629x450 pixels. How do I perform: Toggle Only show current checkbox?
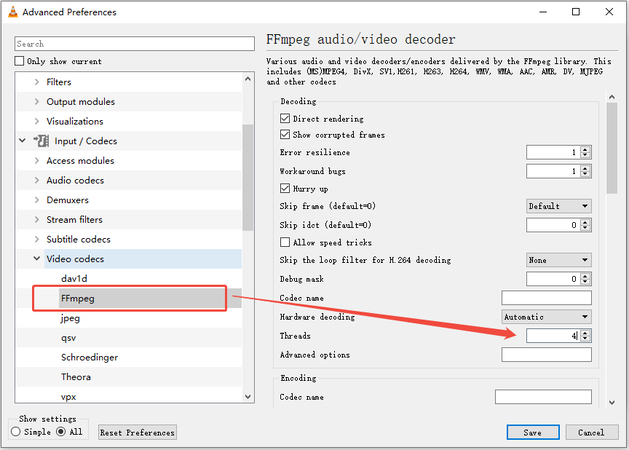(19, 61)
